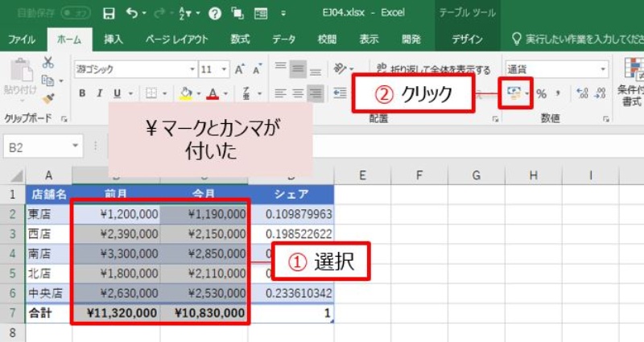Click the Copy icon
The width and height of the screenshot is (644, 342).
tap(48, 81)
